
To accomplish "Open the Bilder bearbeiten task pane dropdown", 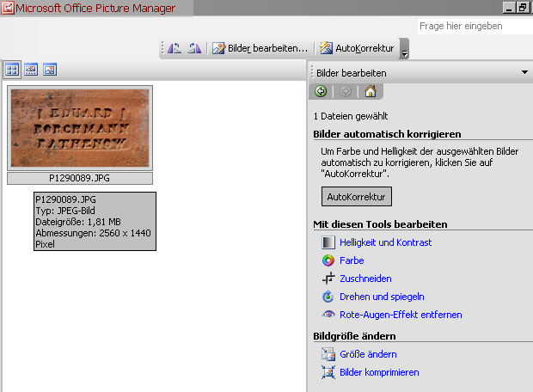I will (524, 73).
